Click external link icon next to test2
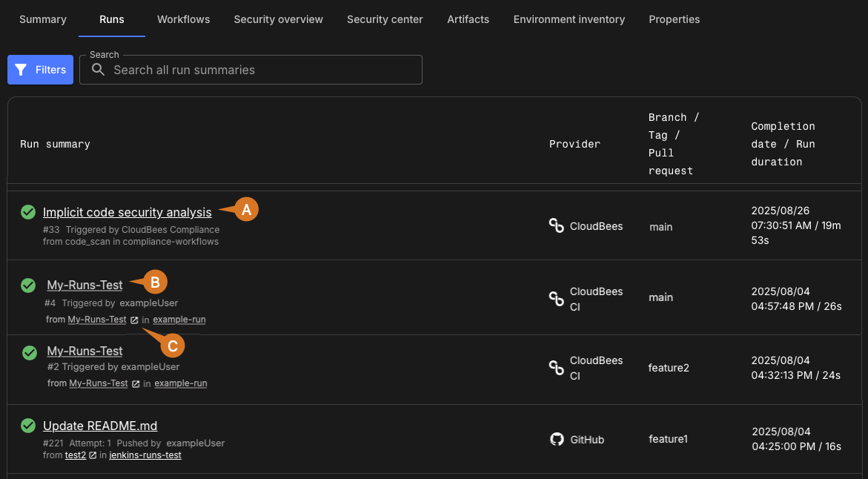Viewport: 868px width, 479px height. coord(93,455)
